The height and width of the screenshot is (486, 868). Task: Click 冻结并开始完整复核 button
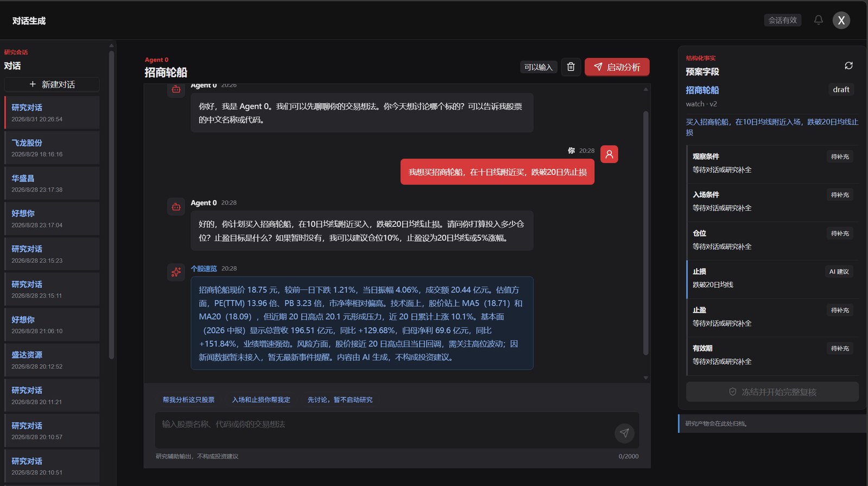coord(773,392)
